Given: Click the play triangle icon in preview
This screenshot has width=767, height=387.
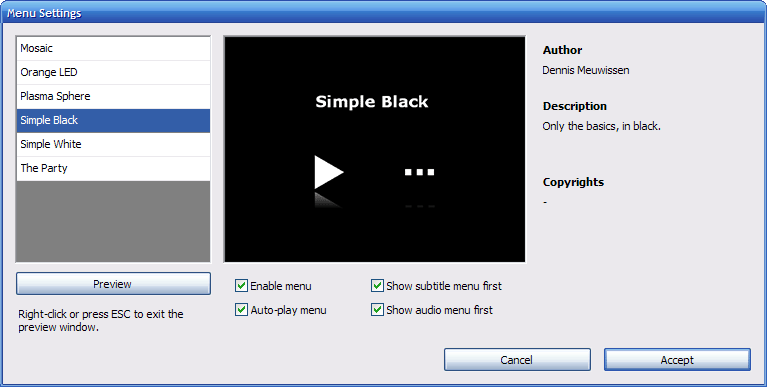Looking at the screenshot, I should pyautogui.click(x=328, y=172).
